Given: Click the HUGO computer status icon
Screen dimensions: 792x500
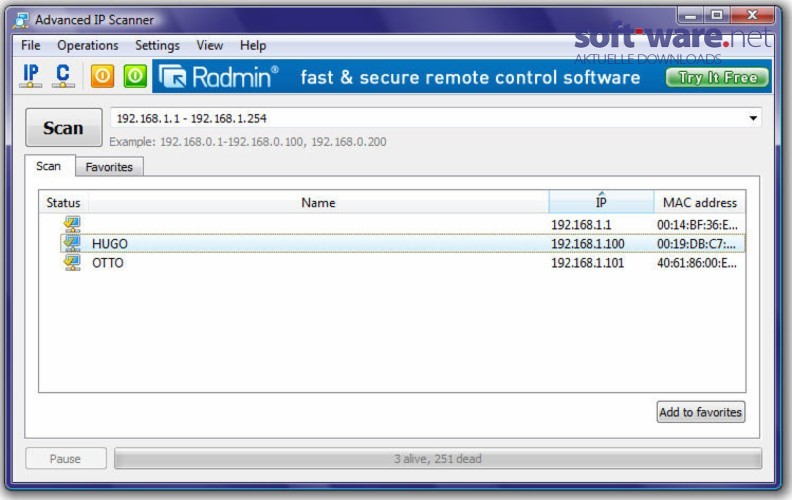Looking at the screenshot, I should pyautogui.click(x=72, y=243).
